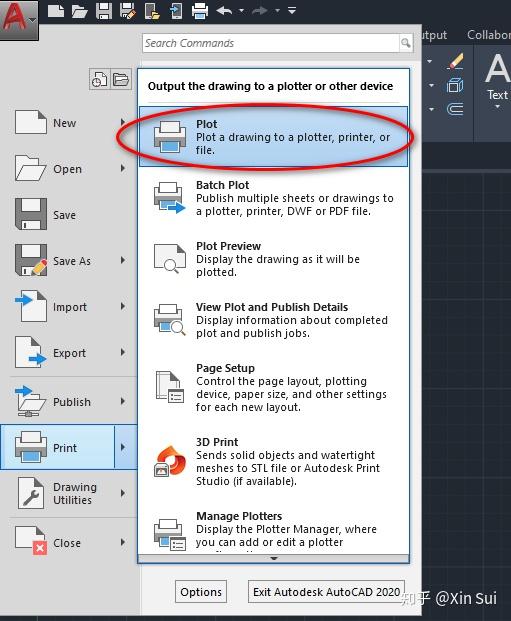Screen dimensions: 511x621
Task: Open quick access toolbar customize dropdown
Action: pyautogui.click(x=292, y=11)
